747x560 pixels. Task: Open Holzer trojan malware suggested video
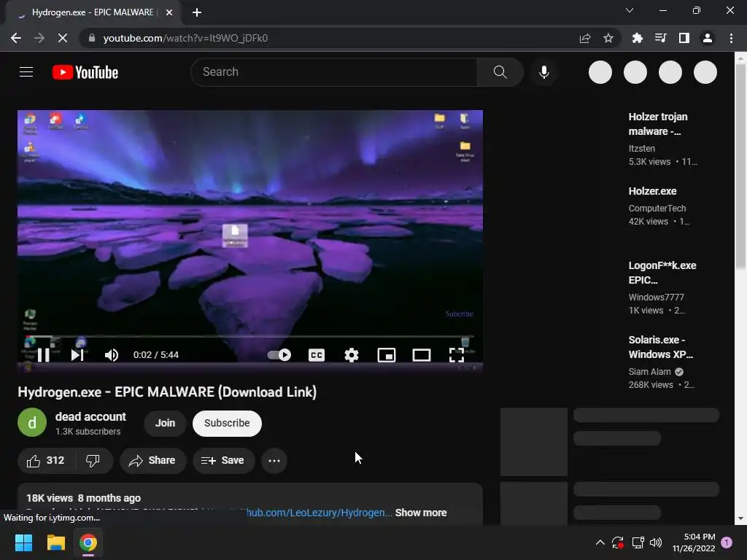point(657,124)
